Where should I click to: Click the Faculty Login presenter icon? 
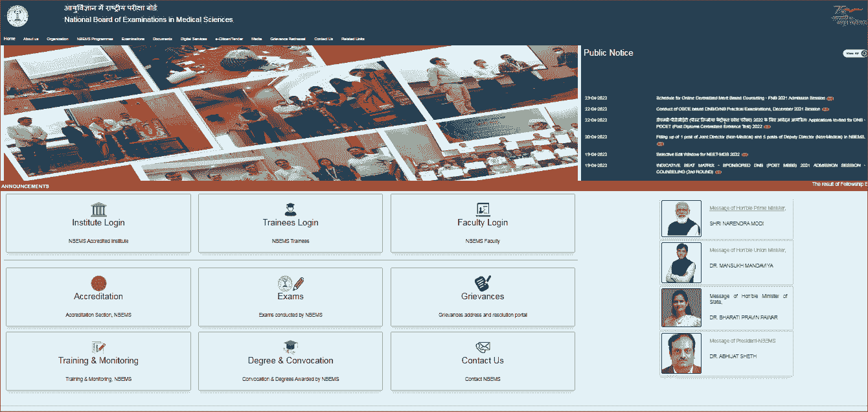483,209
